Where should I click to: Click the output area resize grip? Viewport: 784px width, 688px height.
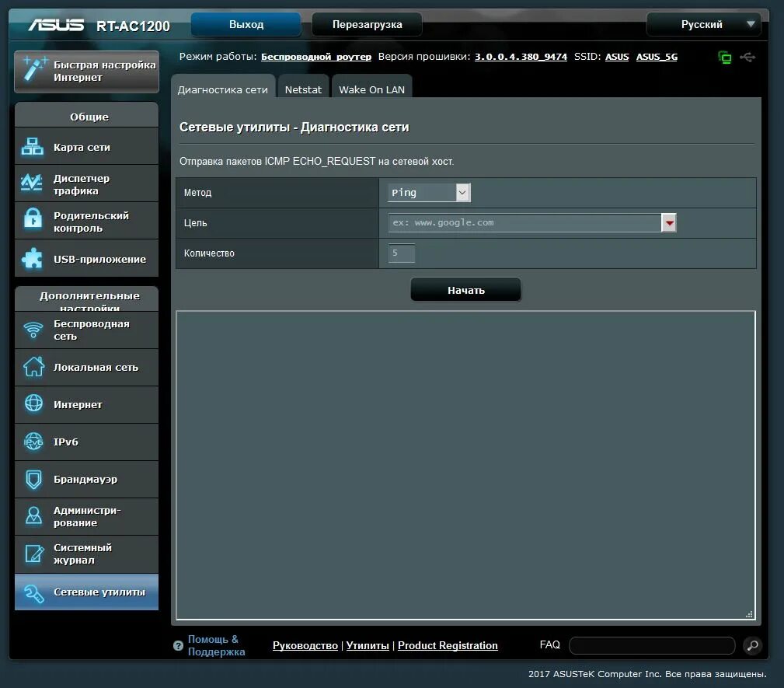pyautogui.click(x=749, y=614)
